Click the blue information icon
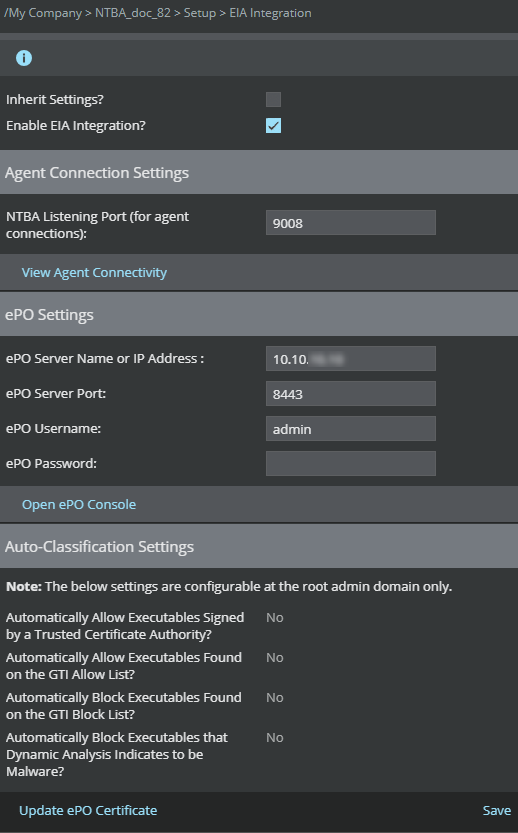 tap(24, 58)
